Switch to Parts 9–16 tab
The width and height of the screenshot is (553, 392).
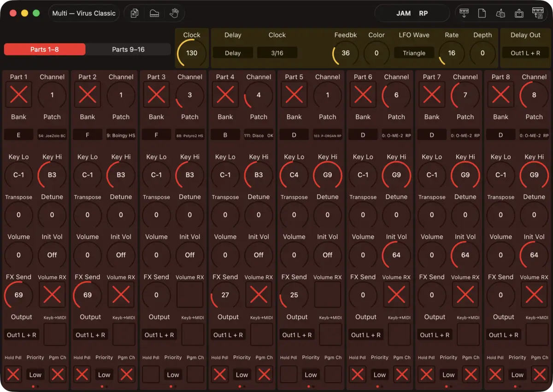pyautogui.click(x=128, y=49)
